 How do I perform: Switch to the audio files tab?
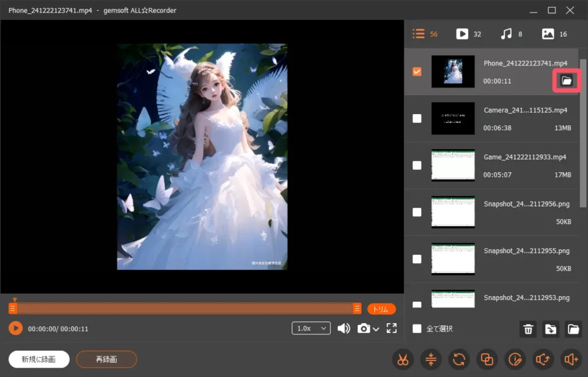coord(506,34)
